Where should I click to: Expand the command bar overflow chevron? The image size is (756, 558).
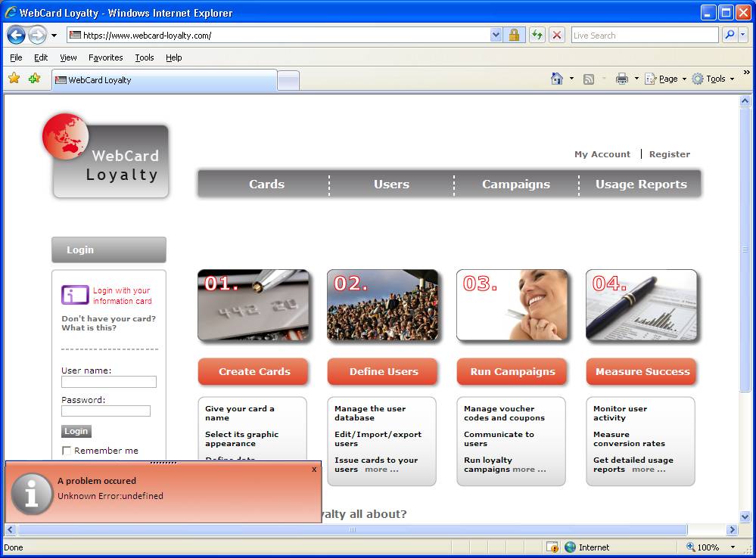[746, 73]
